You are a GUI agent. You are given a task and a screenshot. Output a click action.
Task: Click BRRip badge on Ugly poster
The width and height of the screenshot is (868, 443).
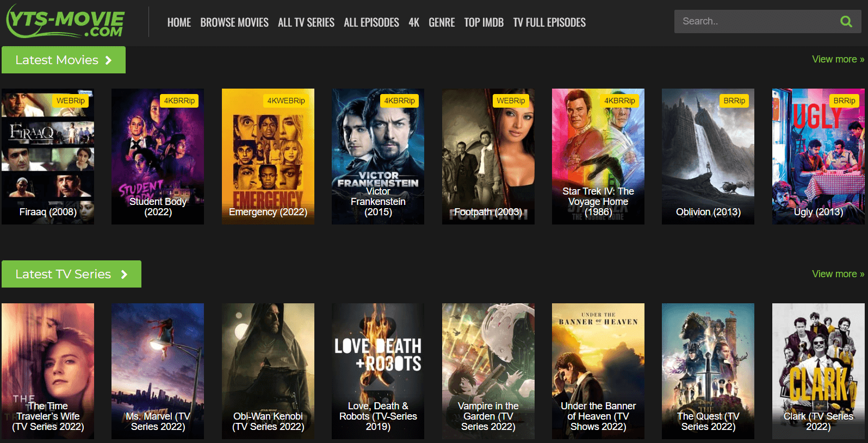click(845, 101)
